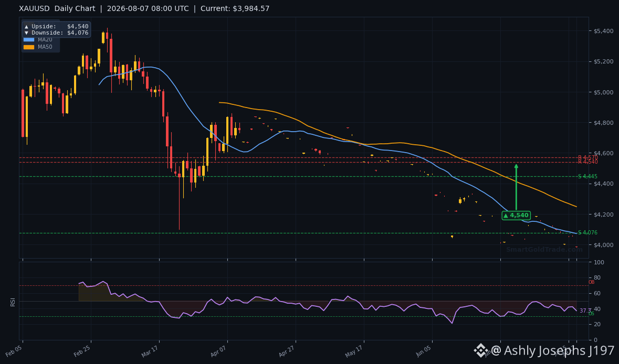The width and height of the screenshot is (619, 364).
Task: Click the RSI axis label 100
Action: click(x=599, y=263)
